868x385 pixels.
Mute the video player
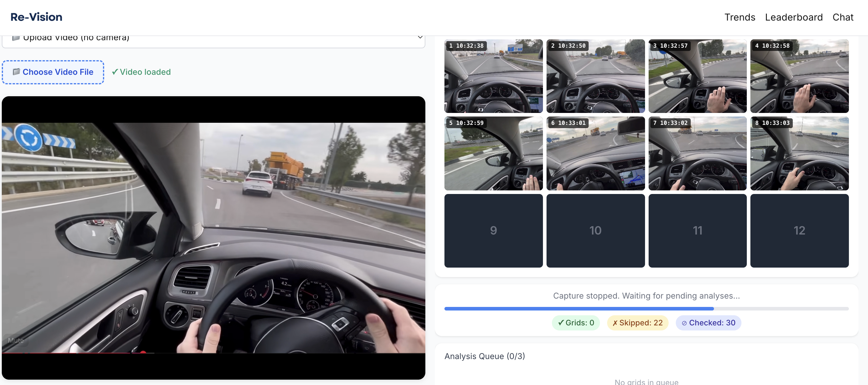[x=16, y=340]
